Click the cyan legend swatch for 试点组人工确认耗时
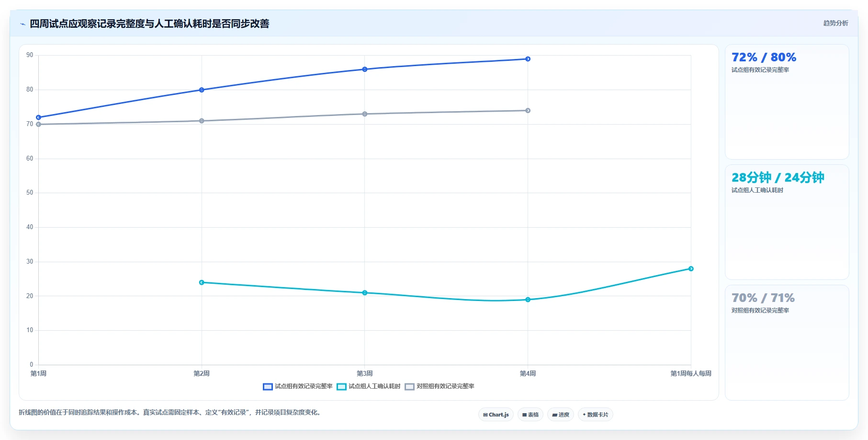This screenshot has height=440, width=868. click(x=341, y=387)
